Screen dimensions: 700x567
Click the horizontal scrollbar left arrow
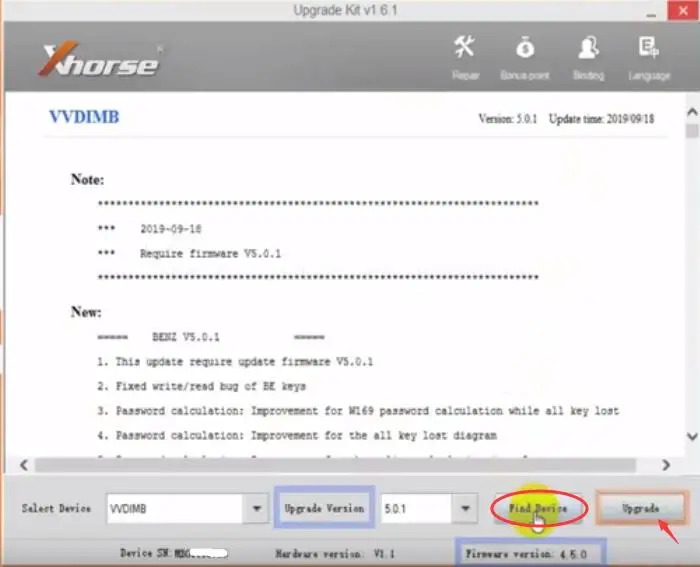click(x=24, y=465)
